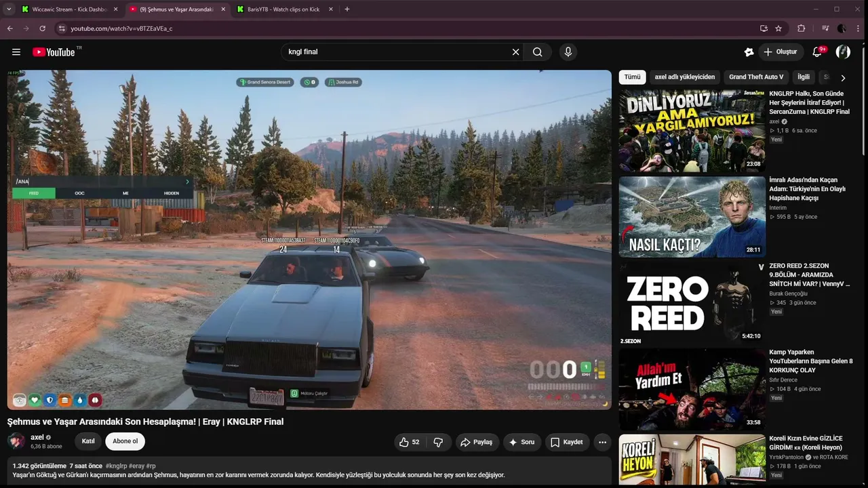
Task: Open 'ZERO REED 2.SEZON' video title
Action: pyautogui.click(x=809, y=275)
